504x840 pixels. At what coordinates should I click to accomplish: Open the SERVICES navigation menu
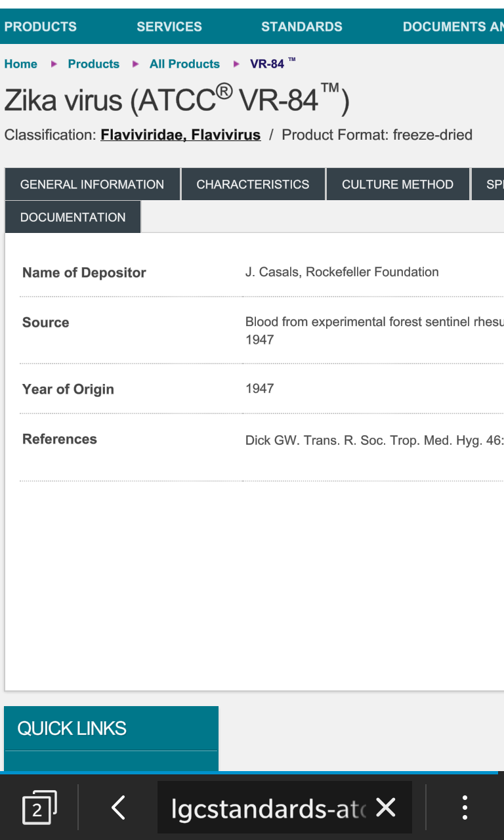(x=169, y=27)
